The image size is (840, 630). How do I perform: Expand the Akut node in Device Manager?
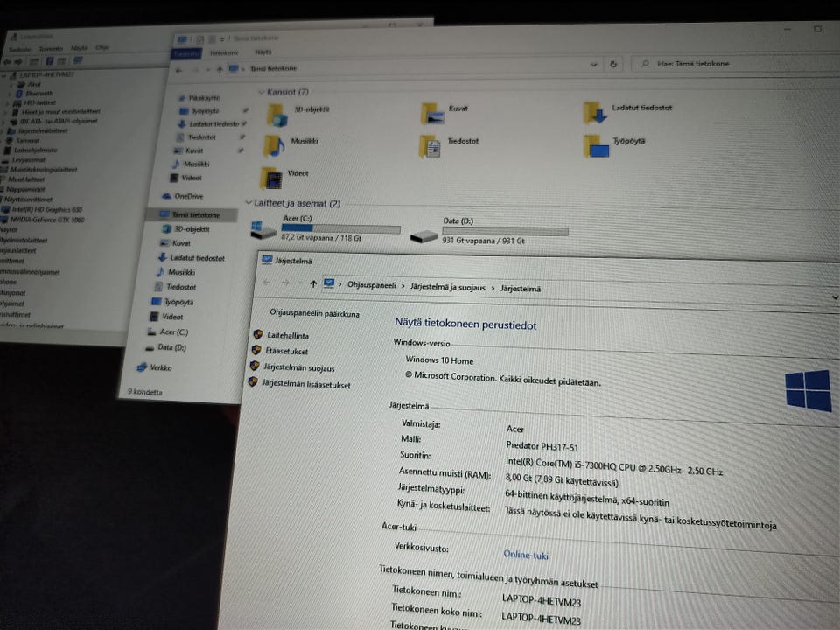point(12,85)
